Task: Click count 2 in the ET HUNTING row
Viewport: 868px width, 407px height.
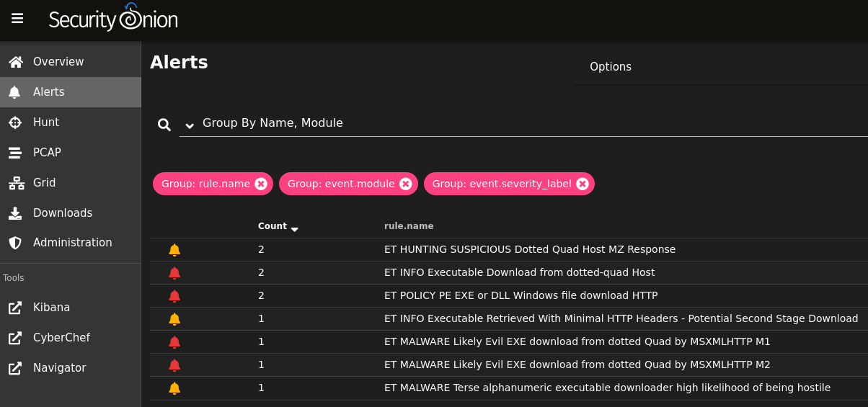Action: pos(261,249)
